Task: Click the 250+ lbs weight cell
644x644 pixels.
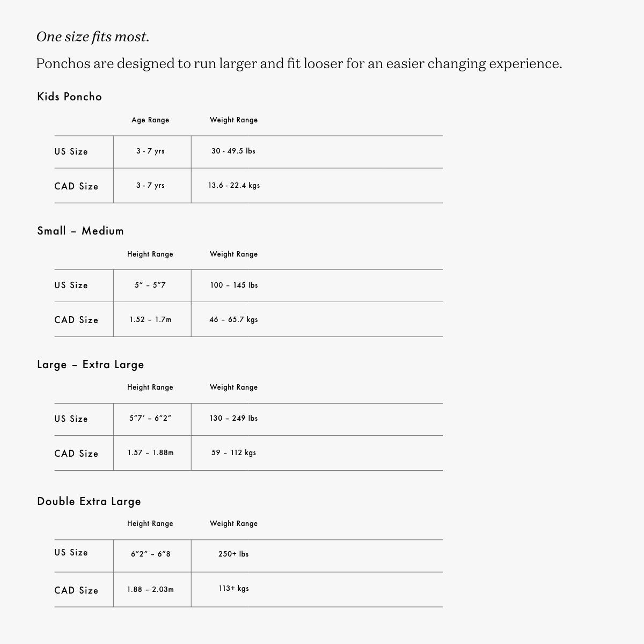Action: [x=234, y=554]
